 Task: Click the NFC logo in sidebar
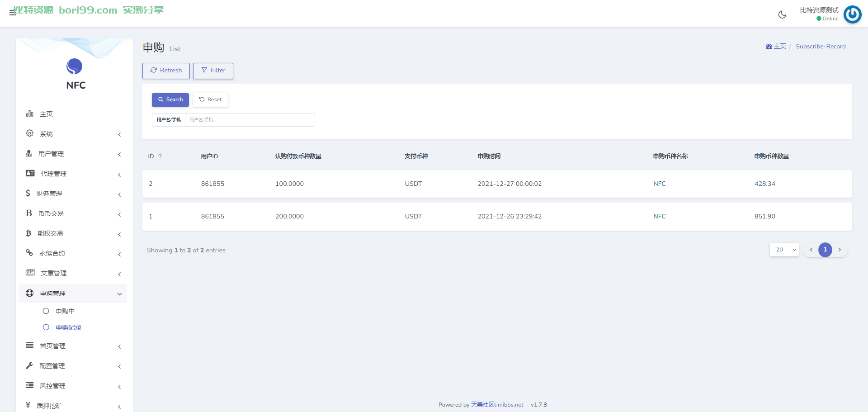(75, 66)
